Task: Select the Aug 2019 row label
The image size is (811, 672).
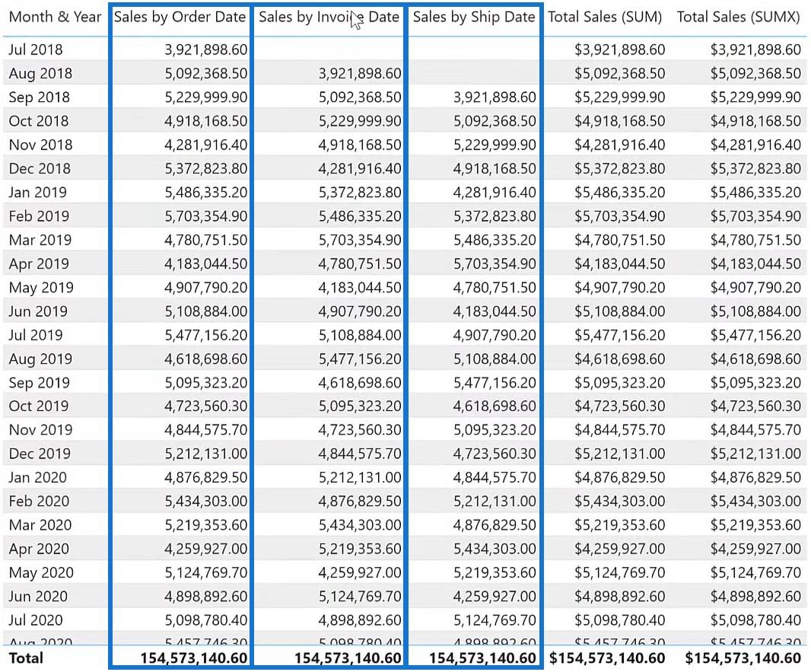Action: (x=40, y=359)
